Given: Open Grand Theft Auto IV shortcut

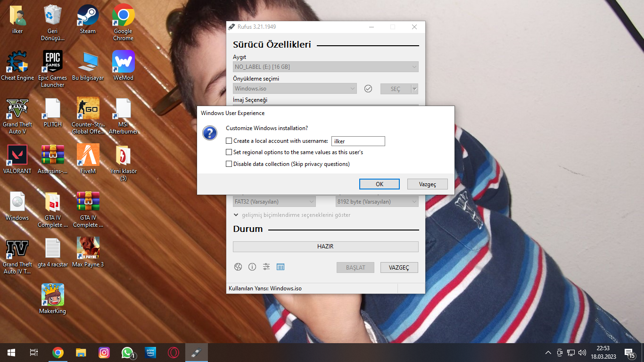Looking at the screenshot, I should [x=17, y=248].
